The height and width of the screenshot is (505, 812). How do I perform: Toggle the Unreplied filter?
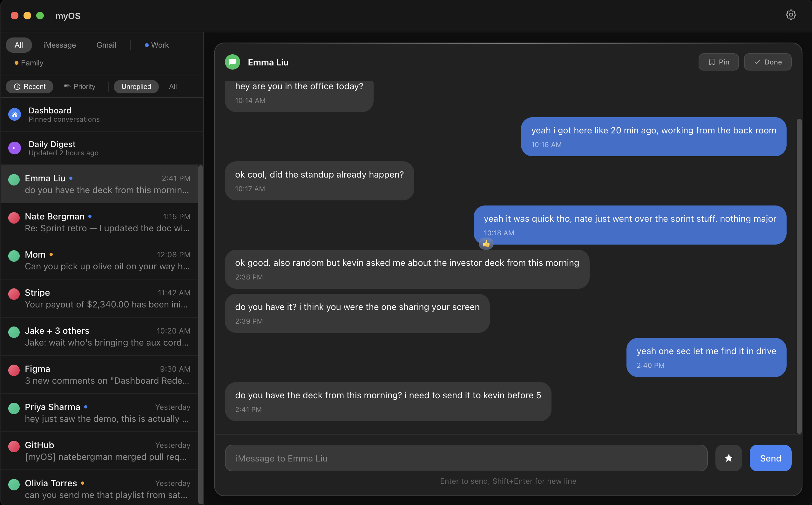pos(136,86)
